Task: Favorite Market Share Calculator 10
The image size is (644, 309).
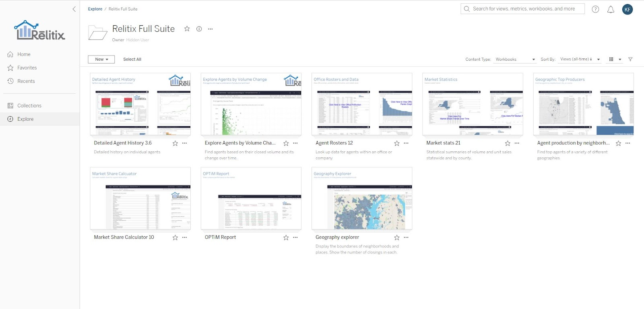Action: 175,237
